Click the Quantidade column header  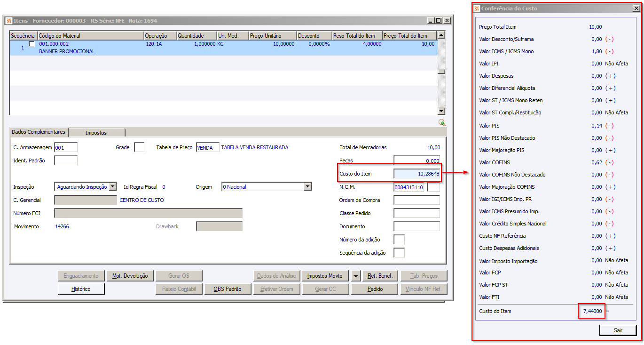click(x=197, y=36)
